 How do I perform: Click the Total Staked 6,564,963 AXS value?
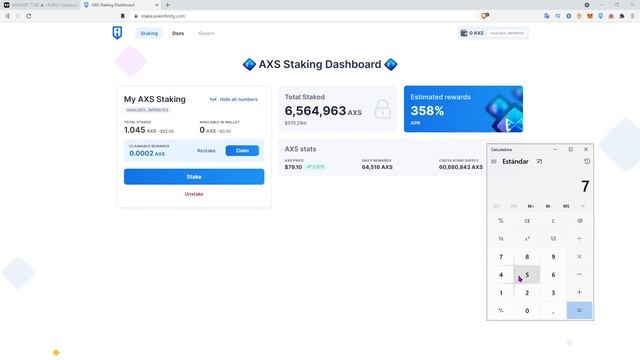tap(323, 111)
